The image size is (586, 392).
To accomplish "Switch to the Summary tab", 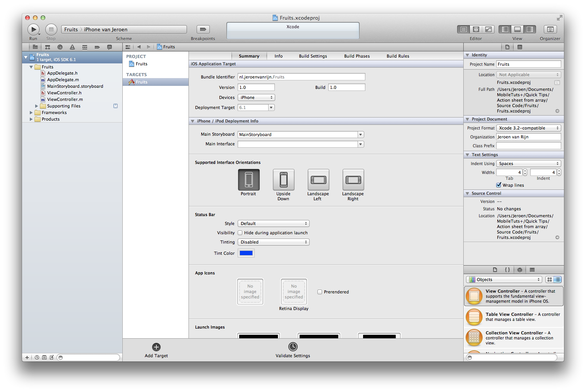I will (249, 56).
